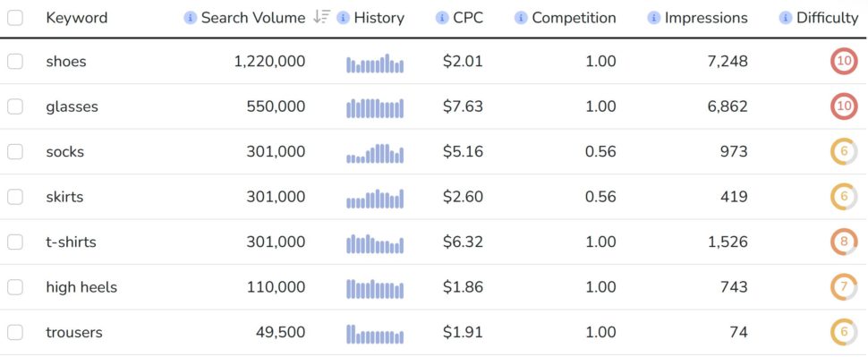Click the info icon beside Impressions
Viewport: 868px width, 357px height.
[653, 18]
